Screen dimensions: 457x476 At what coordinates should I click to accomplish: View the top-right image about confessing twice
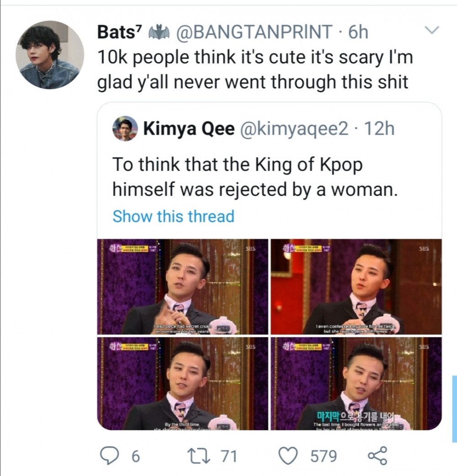click(356, 286)
